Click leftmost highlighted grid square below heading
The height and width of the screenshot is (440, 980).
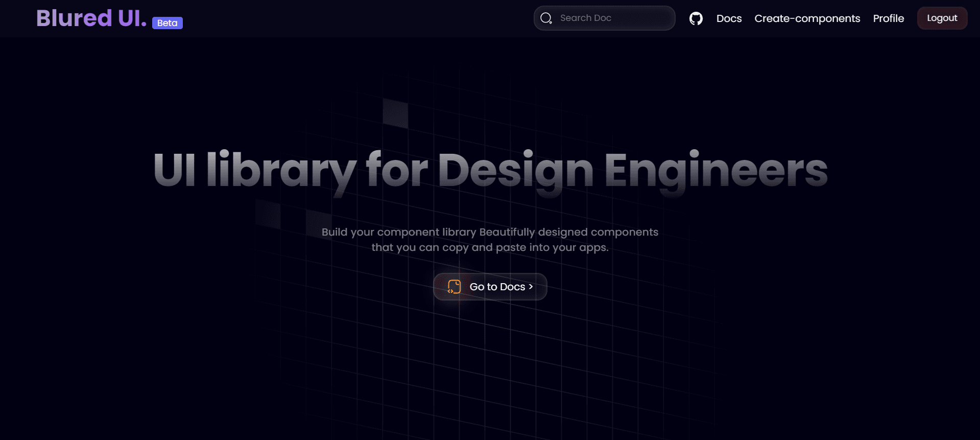click(268, 214)
